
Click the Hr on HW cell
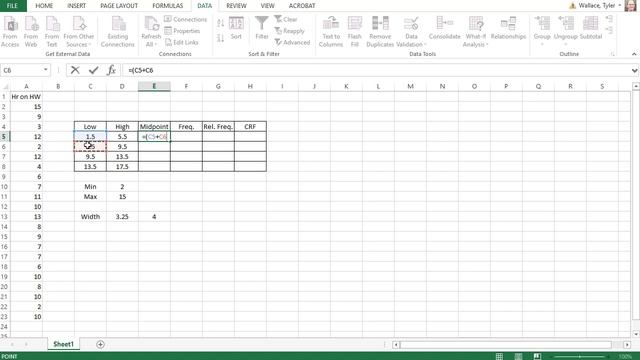click(x=26, y=96)
